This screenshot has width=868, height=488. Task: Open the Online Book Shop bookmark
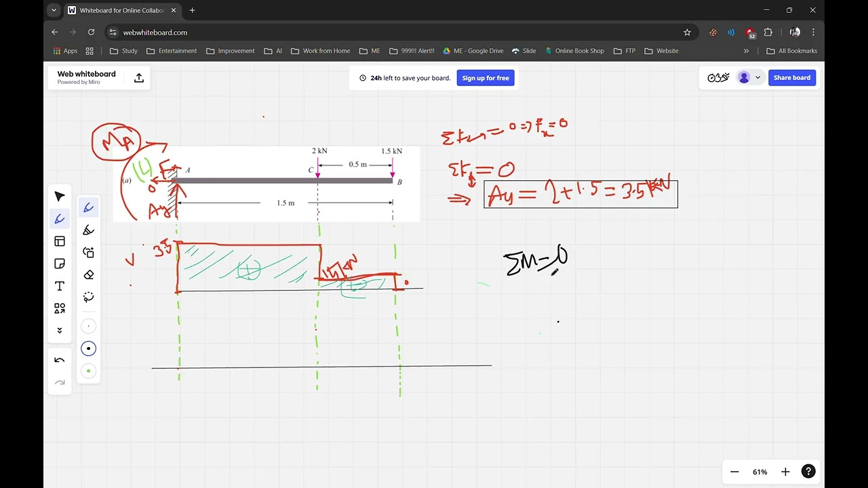(x=575, y=51)
